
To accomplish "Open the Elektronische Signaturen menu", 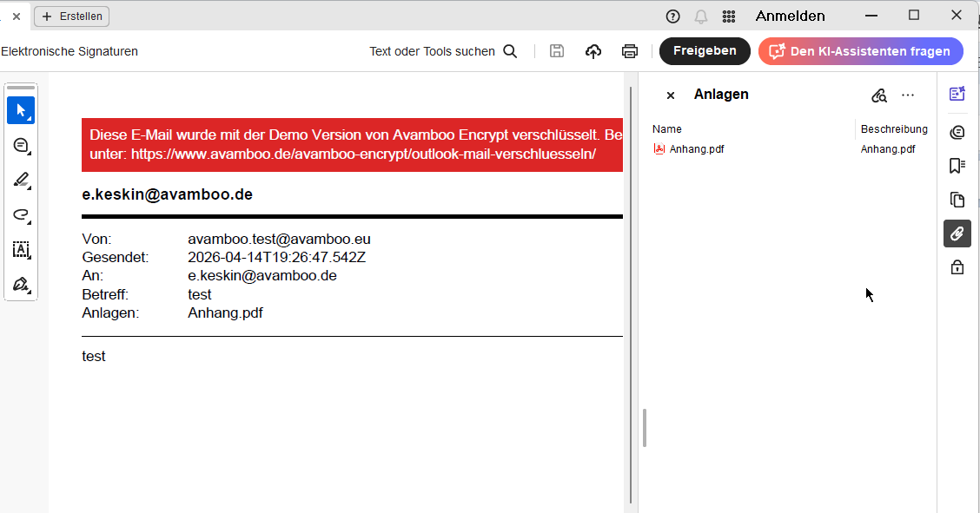I will 69,51.
